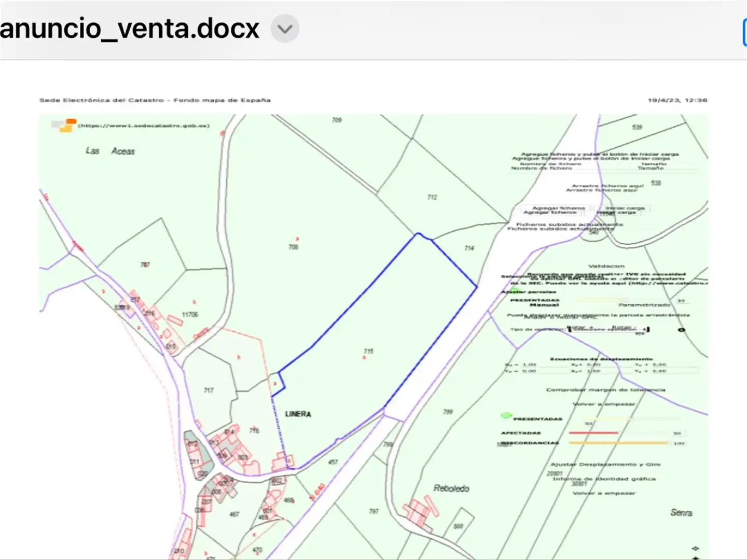
Task: Click 'Ajustar Desplazamiento y Giro' text
Action: 605,465
